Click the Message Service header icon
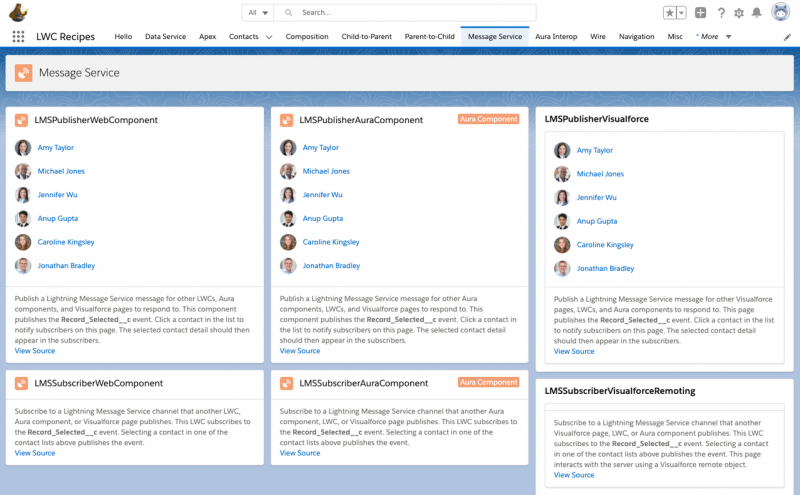This screenshot has width=800, height=495. (x=23, y=73)
